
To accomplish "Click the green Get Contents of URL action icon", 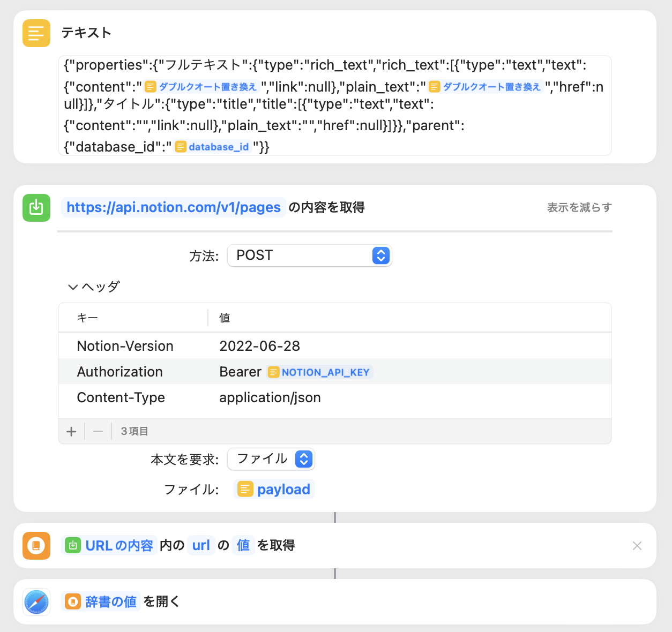I will (36, 207).
